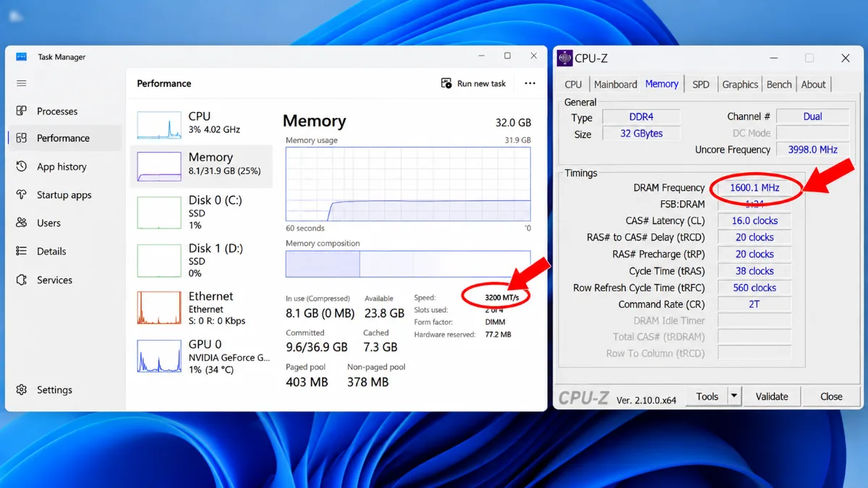
Task: Click the Uncore Frequency 3998.0 MHz field
Action: (812, 150)
